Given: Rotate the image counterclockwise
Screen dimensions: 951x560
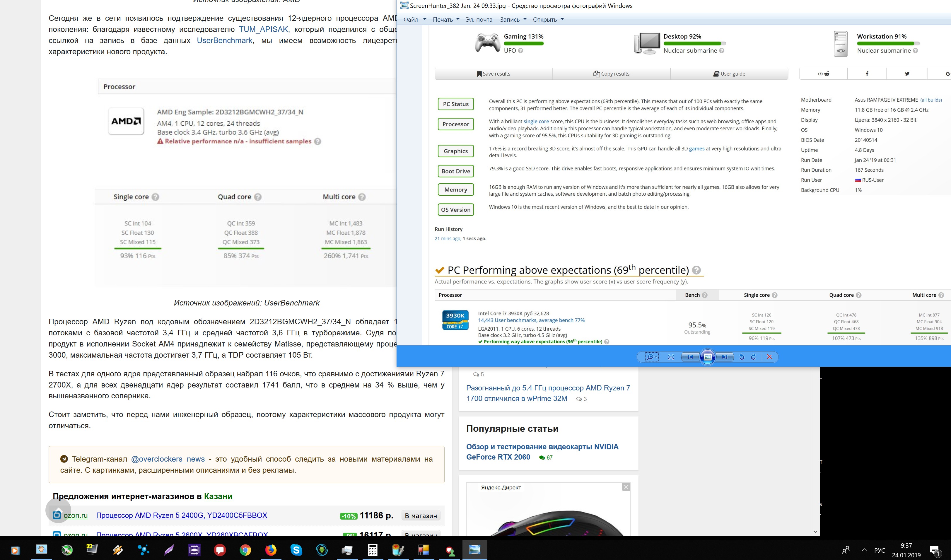Looking at the screenshot, I should click(742, 357).
